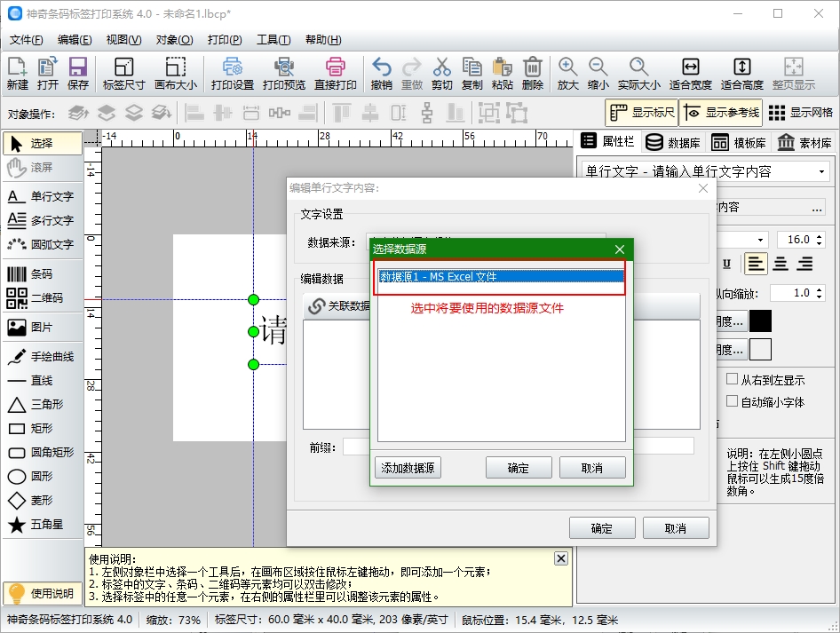Image resolution: width=840 pixels, height=633 pixels.
Task: Click the black color swatch
Action: (x=760, y=321)
